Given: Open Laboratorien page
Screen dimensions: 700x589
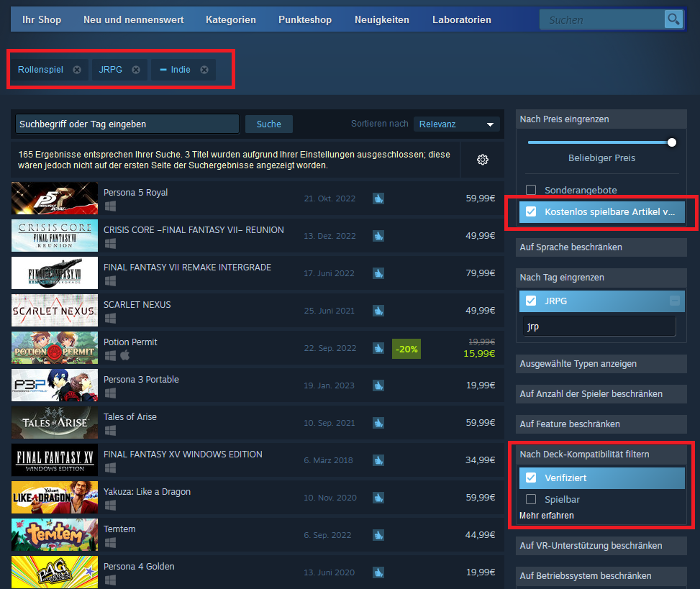Looking at the screenshot, I should (x=462, y=19).
